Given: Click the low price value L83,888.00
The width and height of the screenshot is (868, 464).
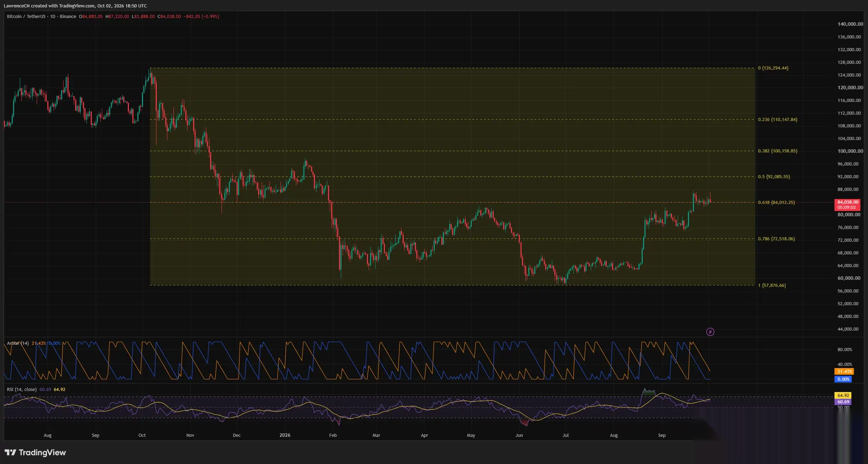Looking at the screenshot, I should click(143, 17).
